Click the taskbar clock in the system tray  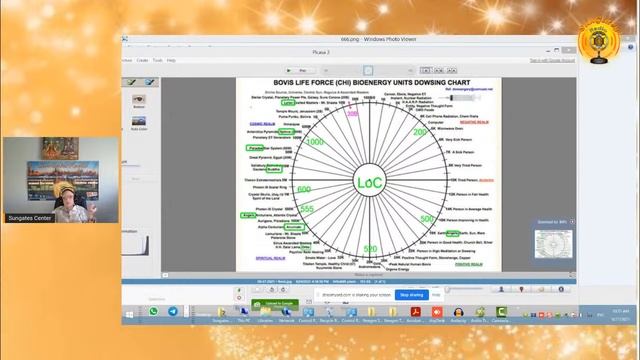(620, 315)
